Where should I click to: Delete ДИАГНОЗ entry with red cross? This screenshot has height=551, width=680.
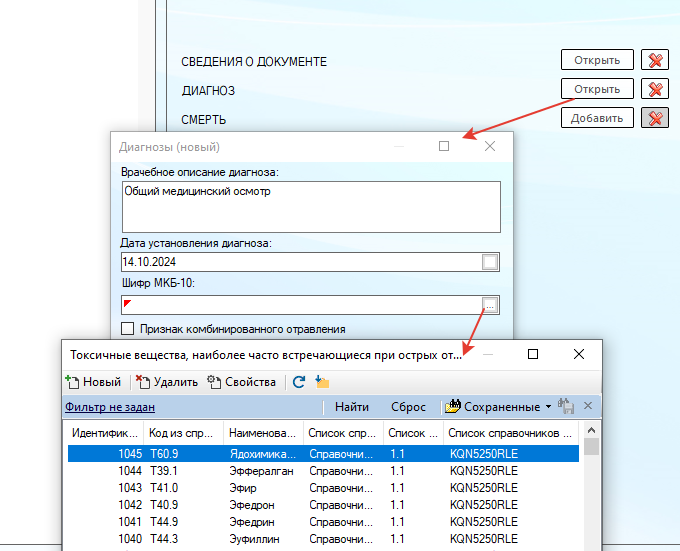click(x=655, y=89)
